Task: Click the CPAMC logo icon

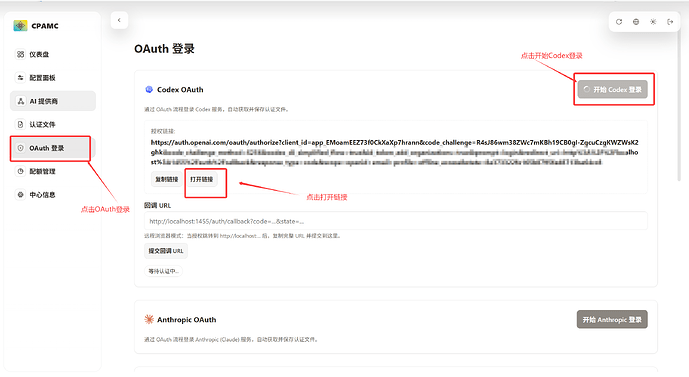Action: tap(20, 26)
